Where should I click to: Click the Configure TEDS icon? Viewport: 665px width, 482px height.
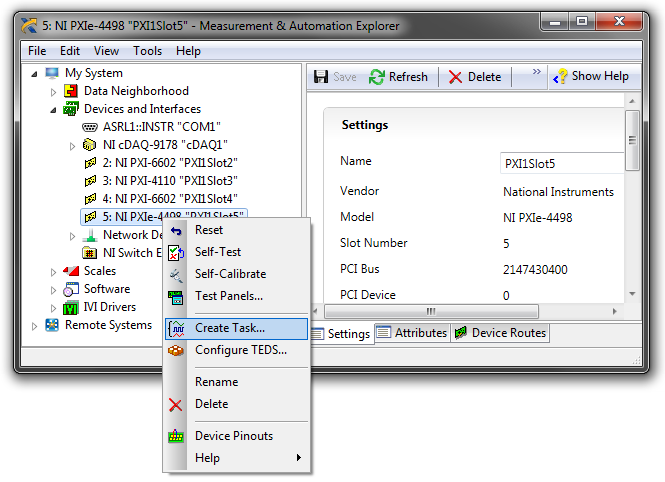point(176,351)
